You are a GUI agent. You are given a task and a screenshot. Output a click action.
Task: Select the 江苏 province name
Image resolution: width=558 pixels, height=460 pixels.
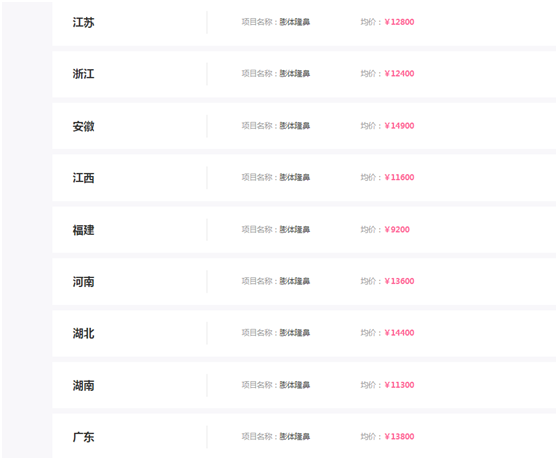(x=84, y=22)
